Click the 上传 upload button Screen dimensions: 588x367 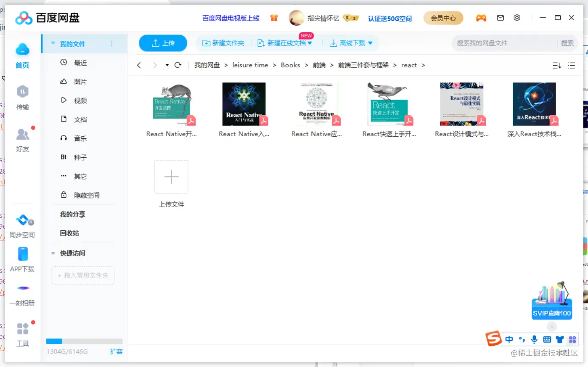(163, 43)
